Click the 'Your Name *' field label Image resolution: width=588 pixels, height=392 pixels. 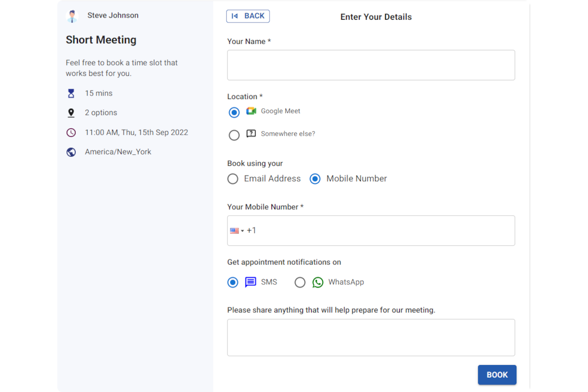249,42
